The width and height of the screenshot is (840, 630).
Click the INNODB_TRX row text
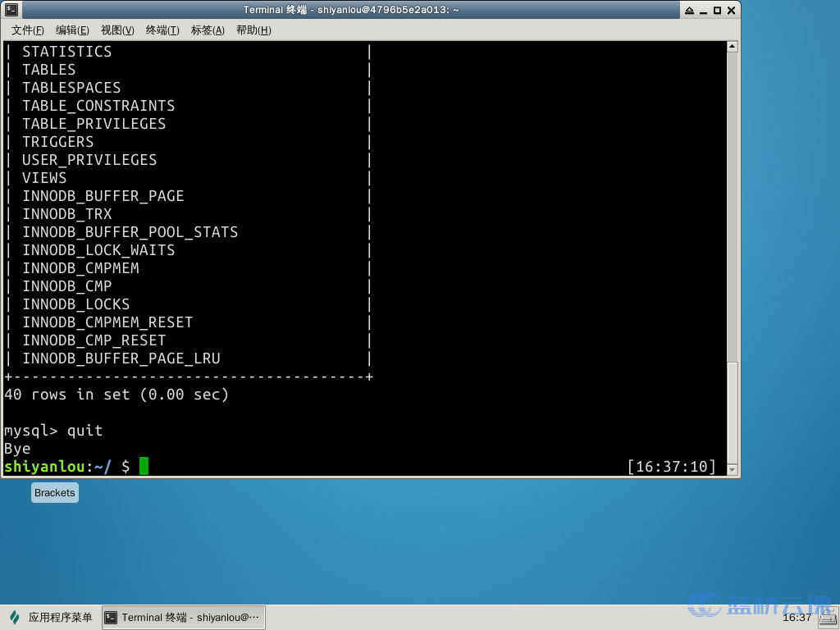(67, 214)
